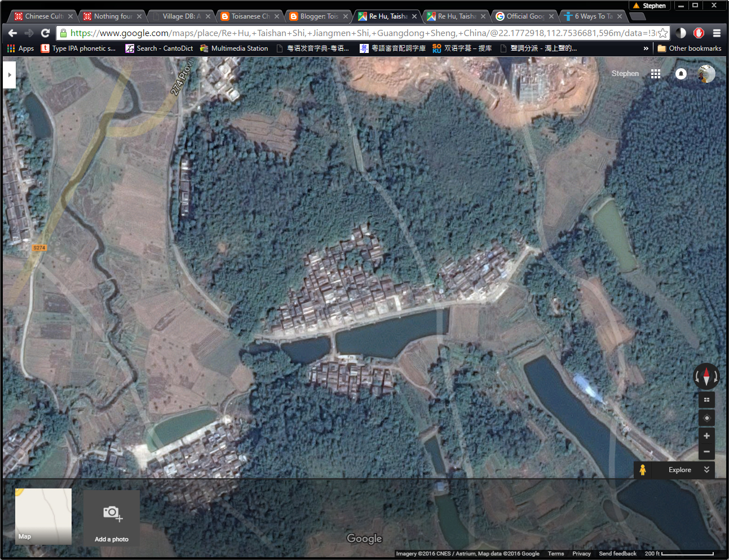Switch to the Official Google tab
729x560 pixels.
pos(524,16)
